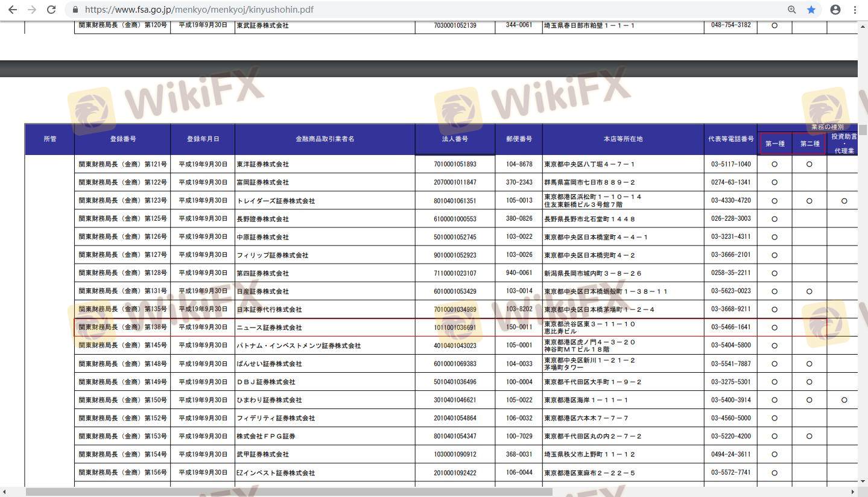This screenshot has width=868, height=497.
Task: Open the Chrome profile account icon
Action: (x=835, y=10)
